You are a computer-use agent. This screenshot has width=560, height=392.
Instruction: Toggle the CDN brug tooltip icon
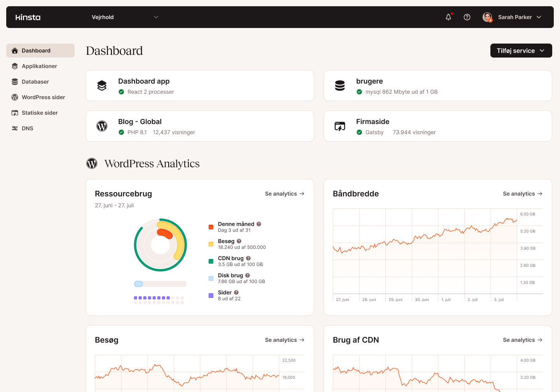248,258
